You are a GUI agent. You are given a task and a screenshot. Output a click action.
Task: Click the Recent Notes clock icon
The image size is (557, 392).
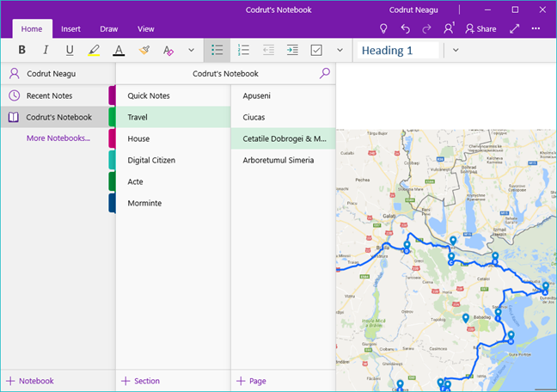point(15,95)
